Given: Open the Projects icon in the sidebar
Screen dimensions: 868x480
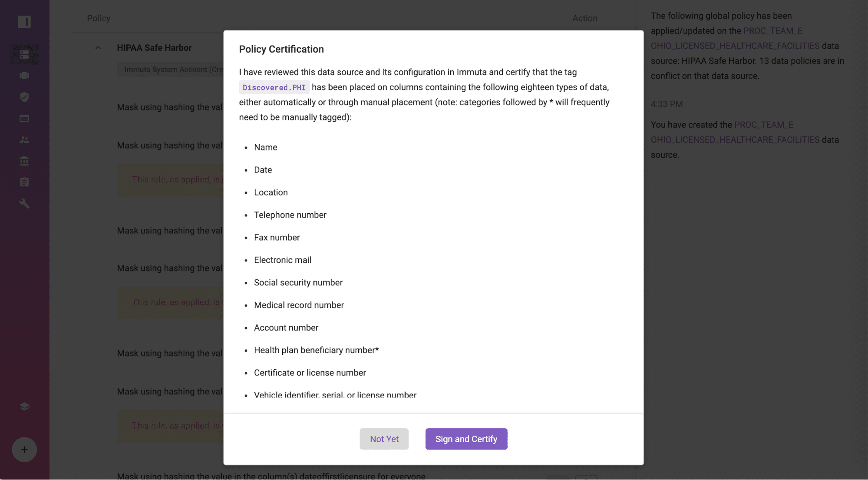Looking at the screenshot, I should pyautogui.click(x=24, y=76).
